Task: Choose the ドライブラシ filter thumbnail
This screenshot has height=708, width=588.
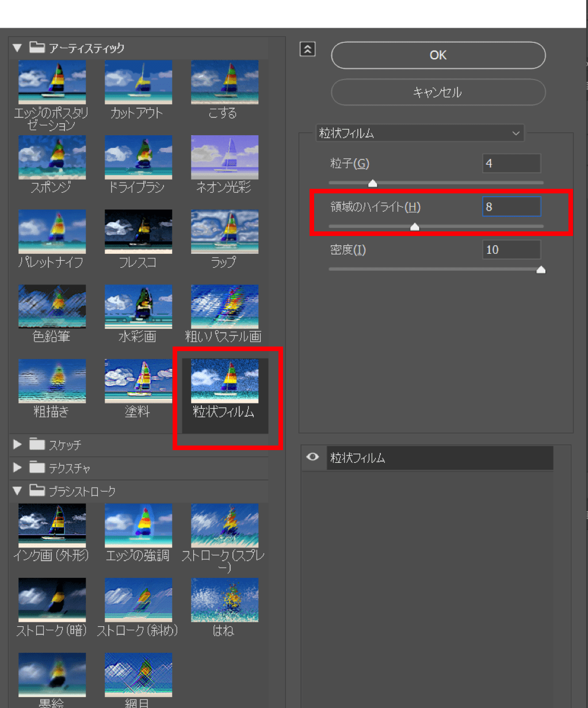Action: [138, 157]
